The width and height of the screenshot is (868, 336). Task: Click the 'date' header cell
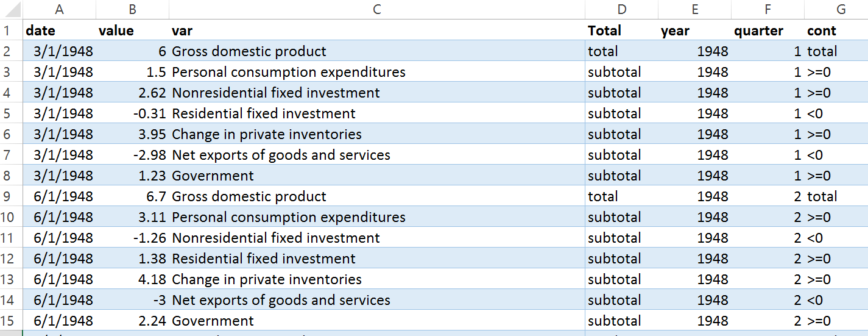tap(59, 30)
